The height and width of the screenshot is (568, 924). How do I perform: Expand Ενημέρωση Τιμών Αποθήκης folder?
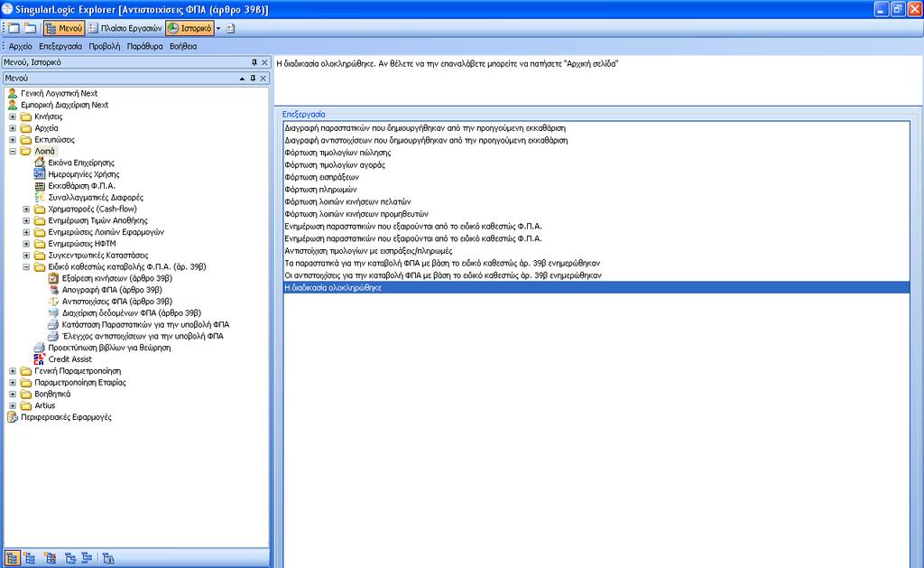point(26,220)
